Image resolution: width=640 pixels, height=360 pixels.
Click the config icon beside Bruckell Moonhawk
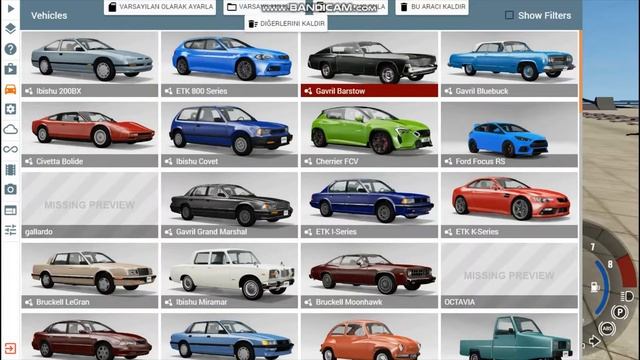point(308,302)
